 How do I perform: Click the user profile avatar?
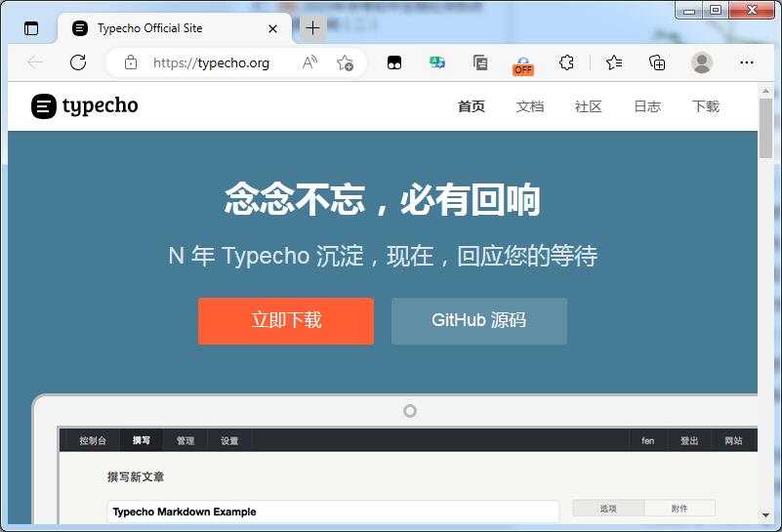pyautogui.click(x=701, y=62)
